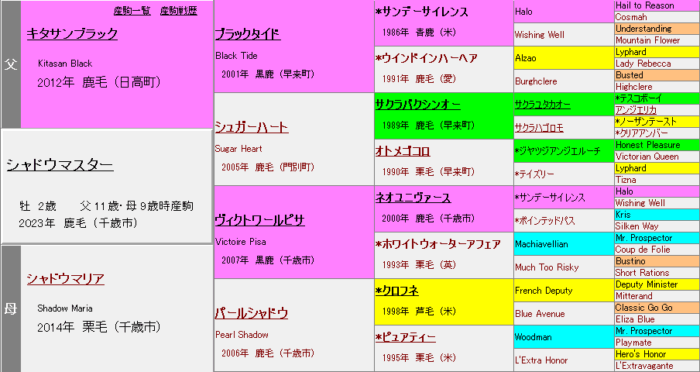
Task: Click the Mr. Prospector cell under Machiavellian
Action: tap(657, 238)
